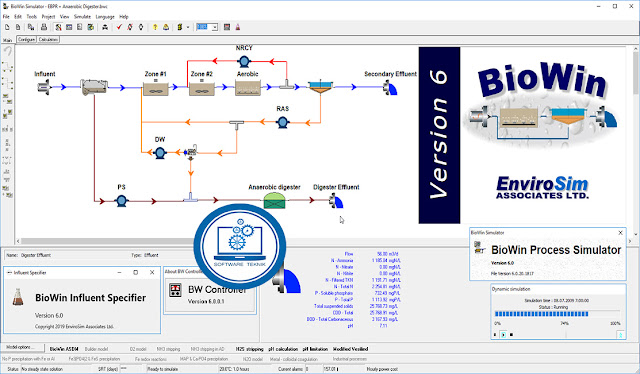
Task: Select the Secondary Effluent element
Action: (390, 87)
